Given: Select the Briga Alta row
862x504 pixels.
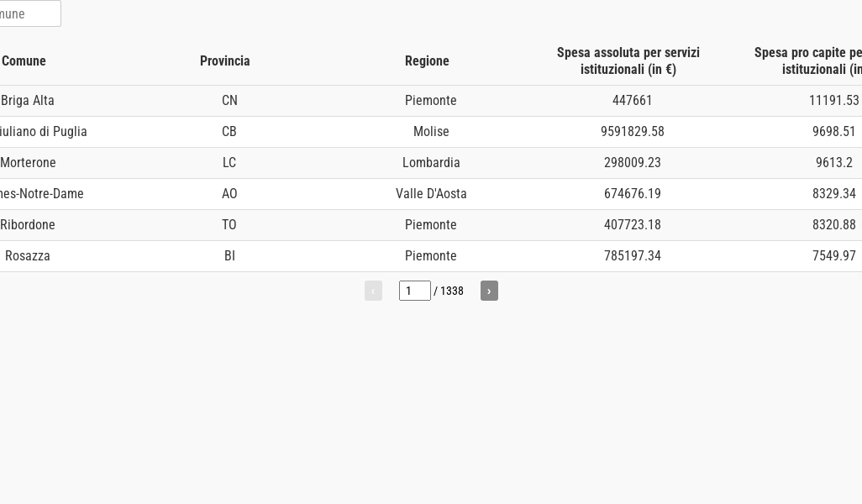Looking at the screenshot, I should [28, 101].
